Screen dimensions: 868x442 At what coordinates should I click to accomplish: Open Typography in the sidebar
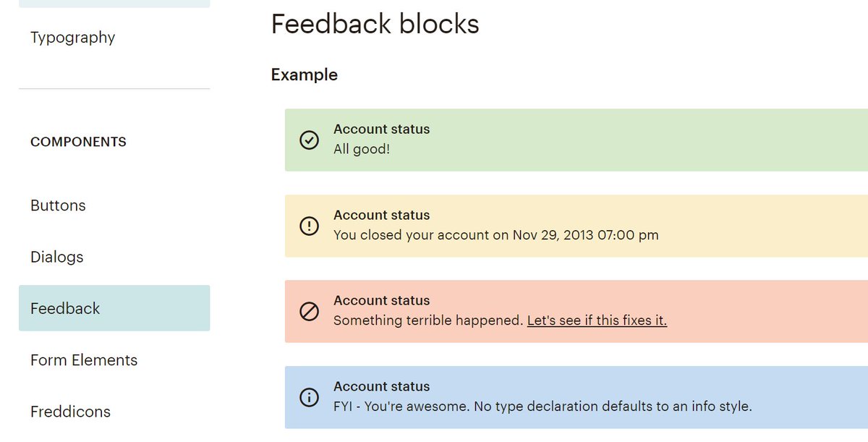[x=73, y=38]
